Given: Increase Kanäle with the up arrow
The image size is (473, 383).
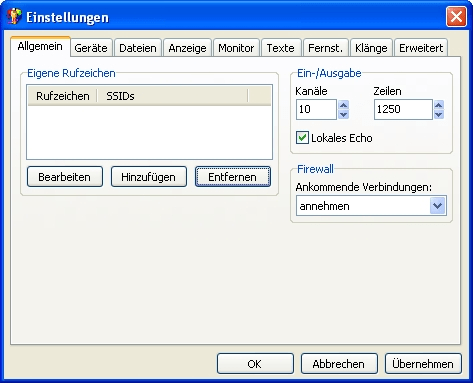Looking at the screenshot, I should (x=344, y=105).
